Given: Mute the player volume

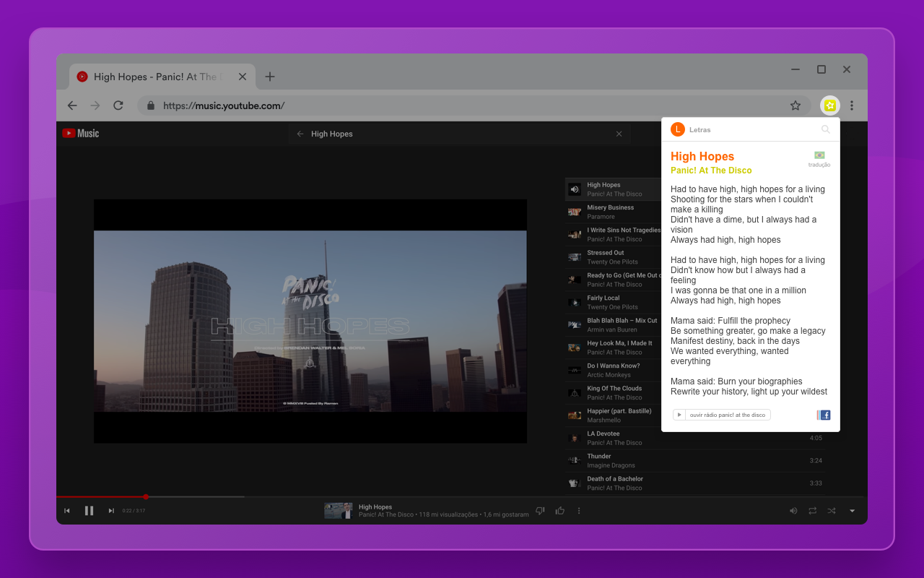Looking at the screenshot, I should pyautogui.click(x=793, y=511).
